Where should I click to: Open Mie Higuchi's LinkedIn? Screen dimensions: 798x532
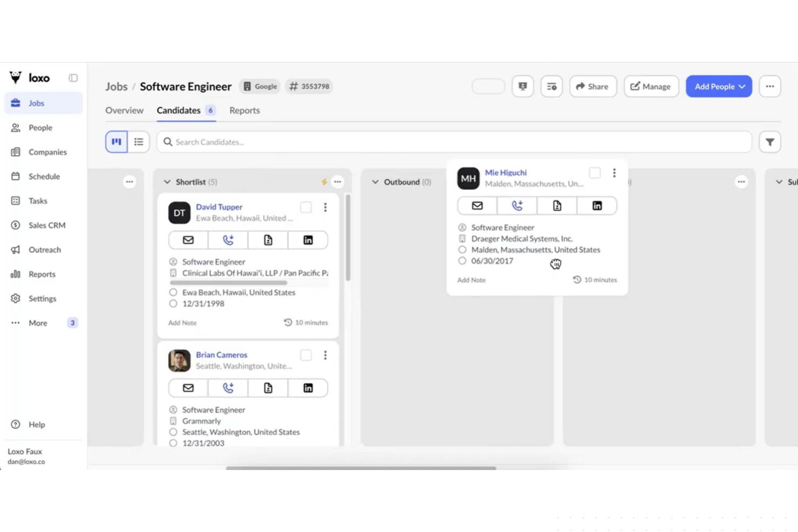[597, 205]
